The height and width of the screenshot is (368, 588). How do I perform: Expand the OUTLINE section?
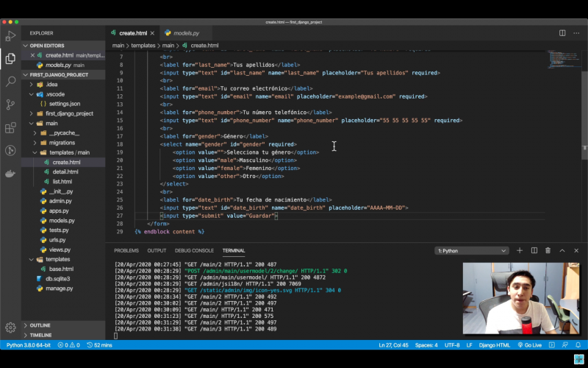(40, 325)
